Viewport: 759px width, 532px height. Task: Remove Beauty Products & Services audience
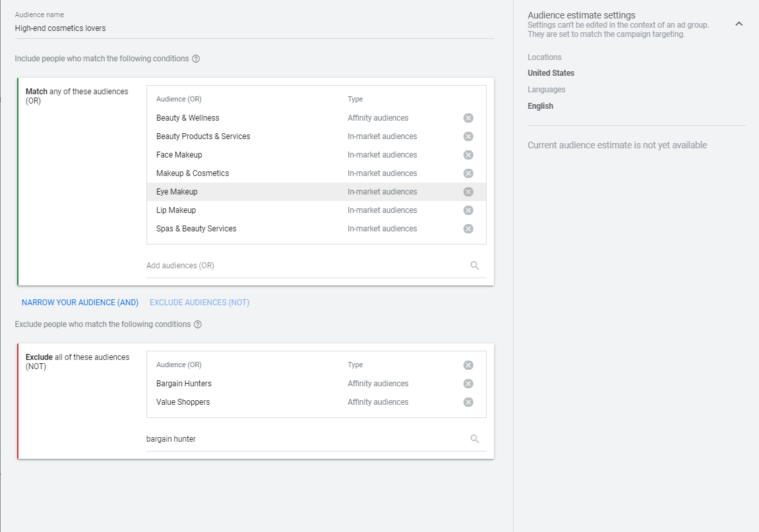point(468,136)
